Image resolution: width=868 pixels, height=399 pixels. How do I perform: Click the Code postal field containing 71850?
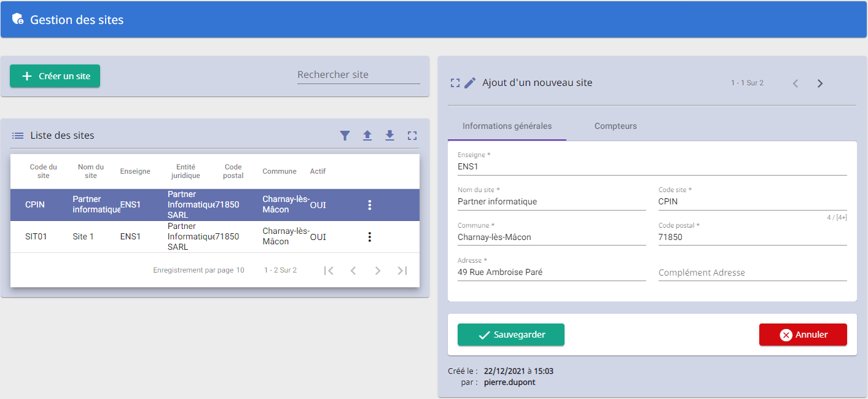tap(753, 234)
